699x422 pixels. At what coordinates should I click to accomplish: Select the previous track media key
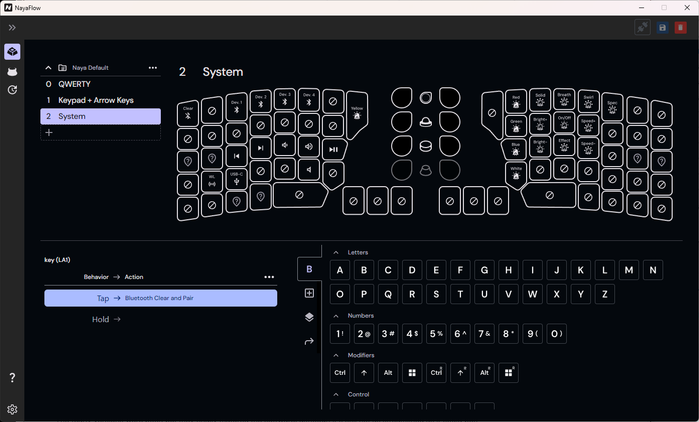(x=236, y=156)
